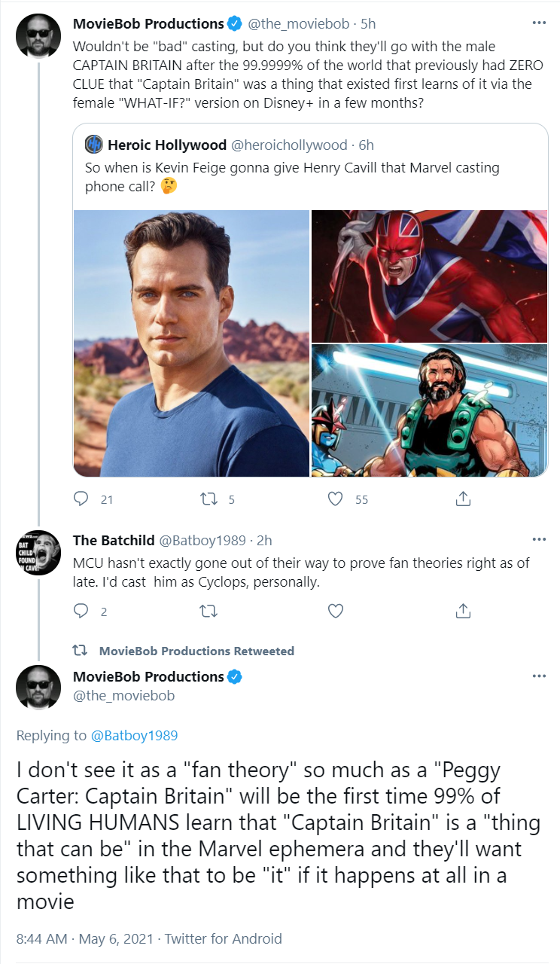View the red Captain Britain comic image
Image resolution: width=560 pixels, height=964 pixels.
pyautogui.click(x=430, y=276)
